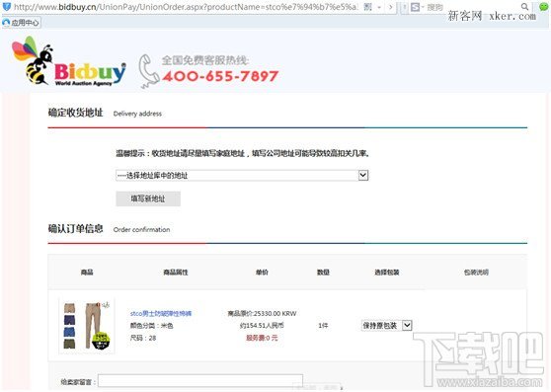Click the 确认订单信息 section heading
The width and height of the screenshot is (551, 392).
[x=75, y=229]
